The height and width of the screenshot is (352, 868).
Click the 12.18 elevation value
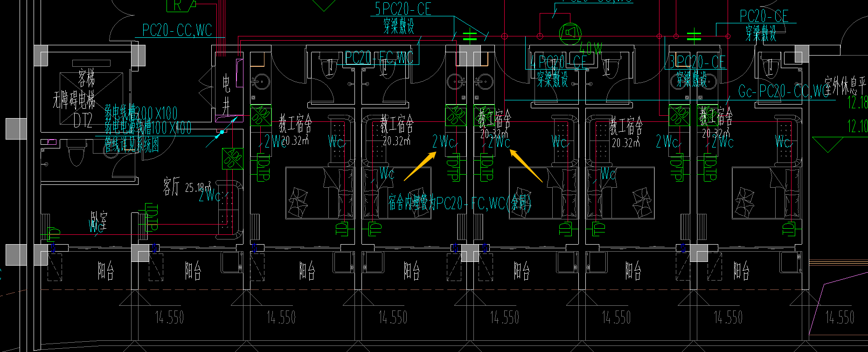[857, 102]
